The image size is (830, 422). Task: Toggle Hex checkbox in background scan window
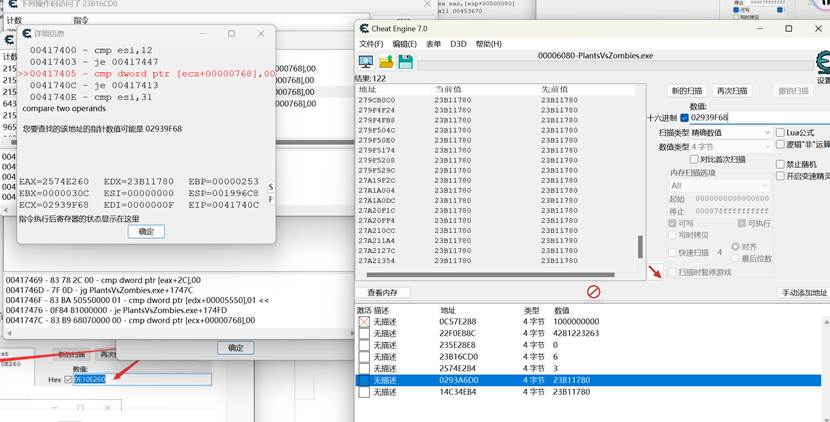pyautogui.click(x=68, y=380)
